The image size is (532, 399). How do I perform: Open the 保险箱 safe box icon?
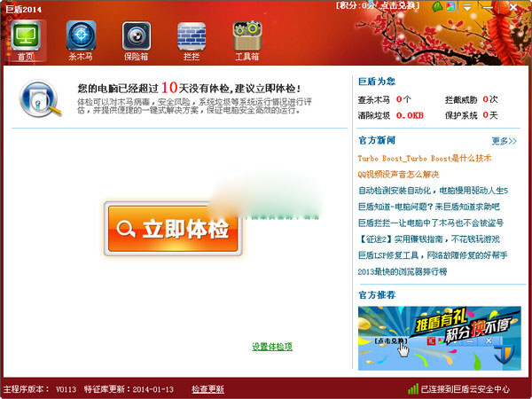137,39
